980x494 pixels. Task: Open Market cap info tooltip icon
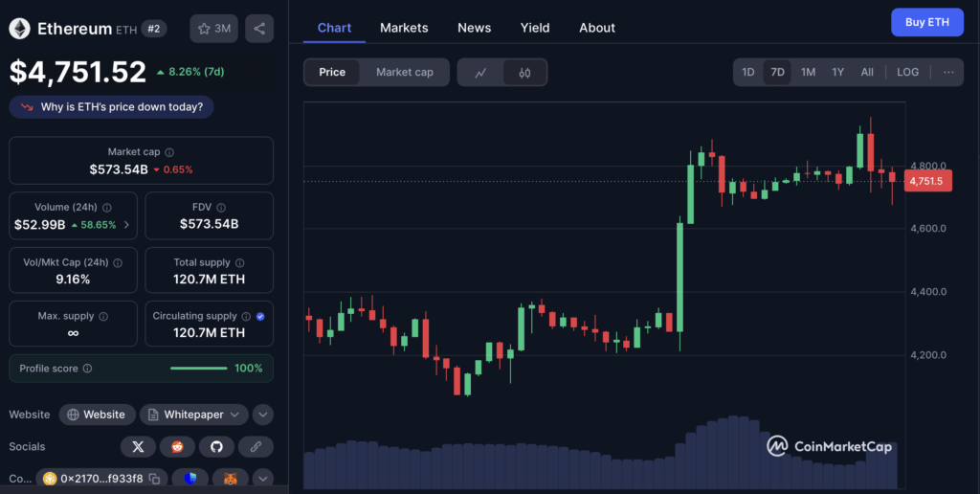[x=169, y=152]
